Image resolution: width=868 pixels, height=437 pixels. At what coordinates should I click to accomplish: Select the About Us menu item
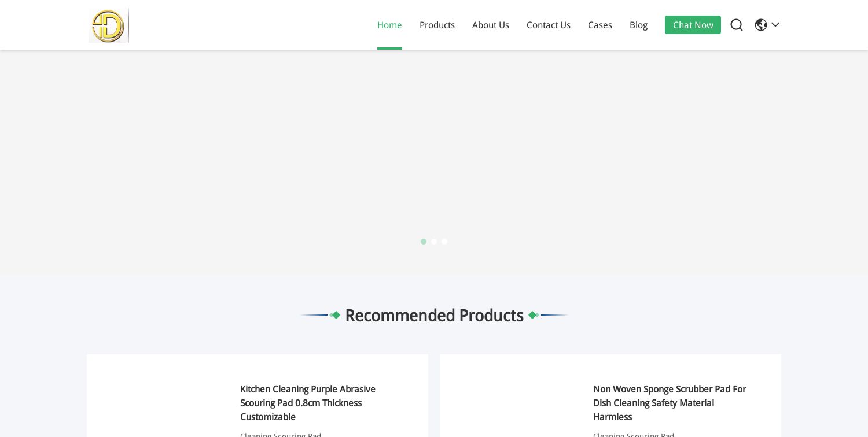491,25
